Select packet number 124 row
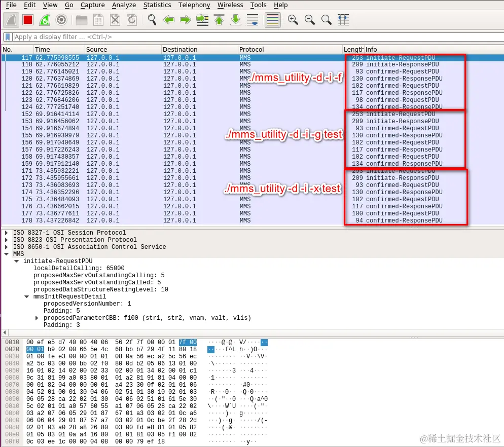 pos(253,107)
